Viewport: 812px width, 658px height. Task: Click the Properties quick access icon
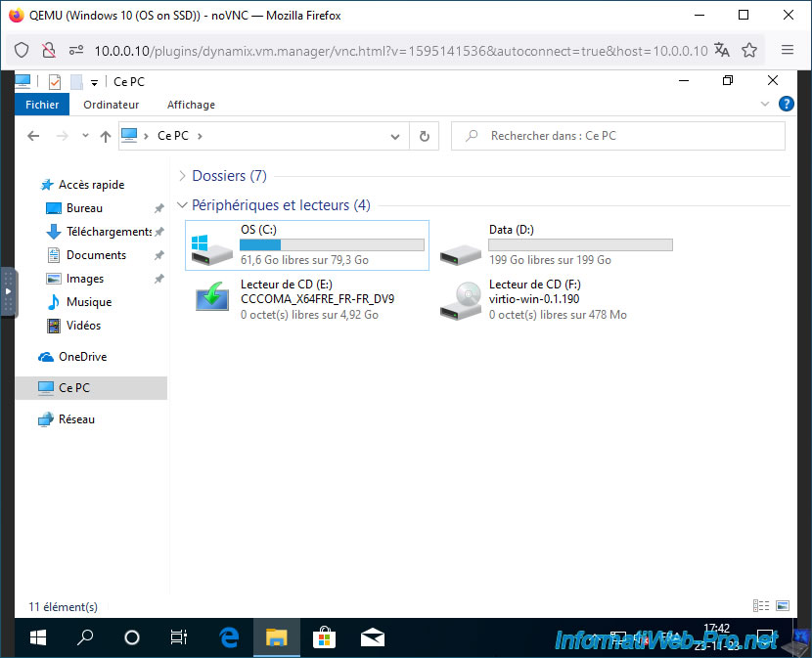point(55,81)
